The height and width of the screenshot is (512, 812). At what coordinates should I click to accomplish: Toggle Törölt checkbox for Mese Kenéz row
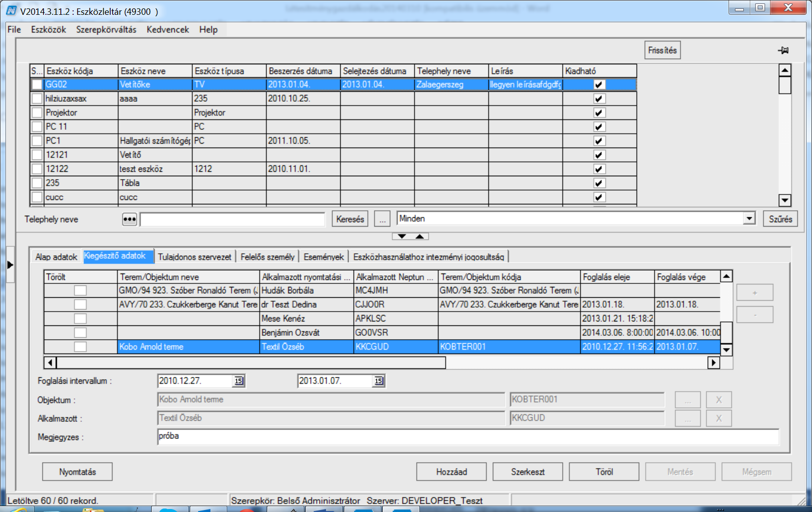tap(80, 318)
